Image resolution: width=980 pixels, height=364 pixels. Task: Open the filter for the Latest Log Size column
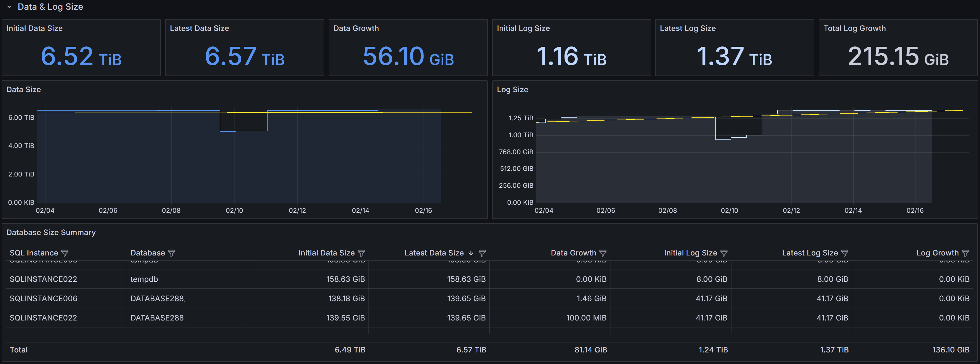844,253
